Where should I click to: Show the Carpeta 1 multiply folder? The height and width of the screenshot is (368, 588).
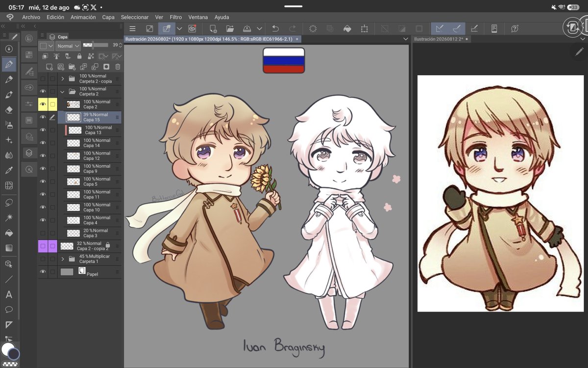43,259
